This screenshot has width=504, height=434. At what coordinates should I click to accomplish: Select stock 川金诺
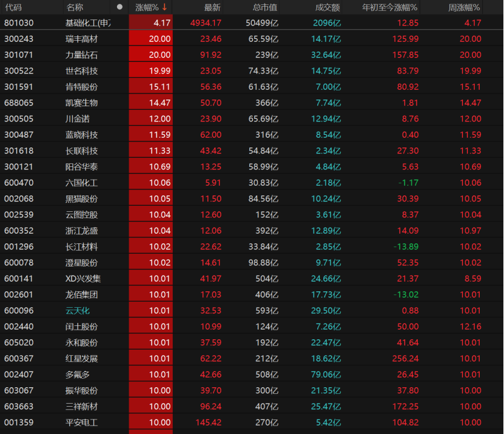click(78, 119)
